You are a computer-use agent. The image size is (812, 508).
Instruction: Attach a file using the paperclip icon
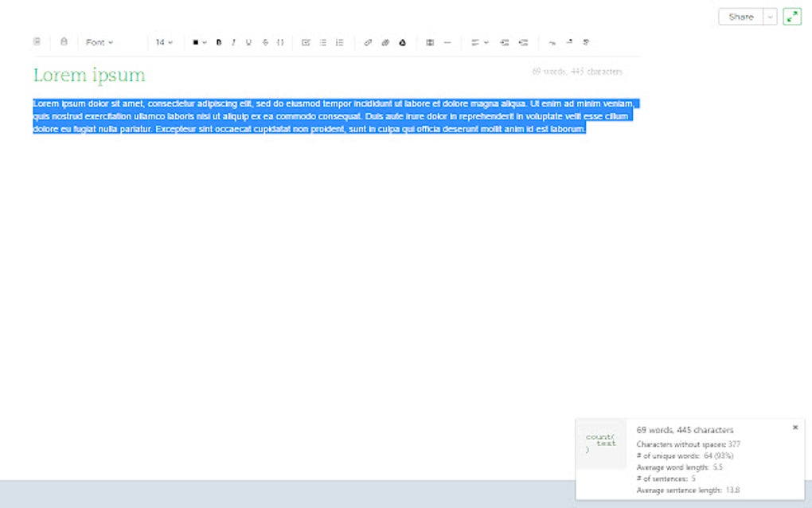(x=385, y=42)
